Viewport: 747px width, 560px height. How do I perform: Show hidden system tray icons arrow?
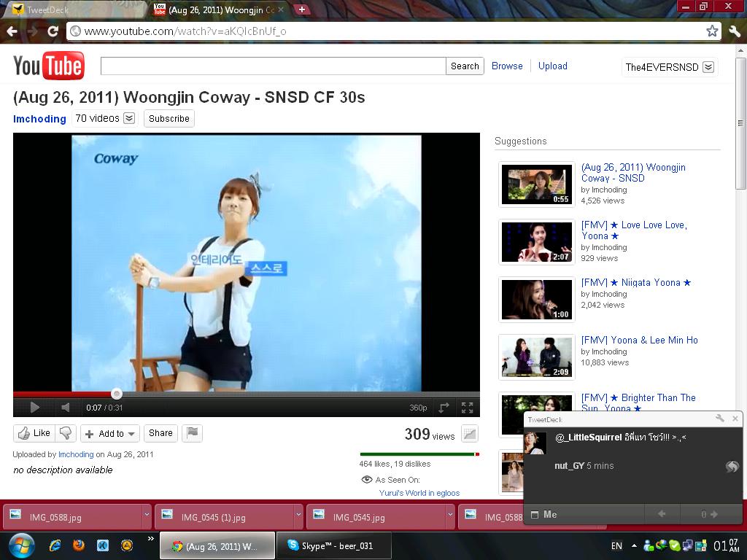point(634,546)
